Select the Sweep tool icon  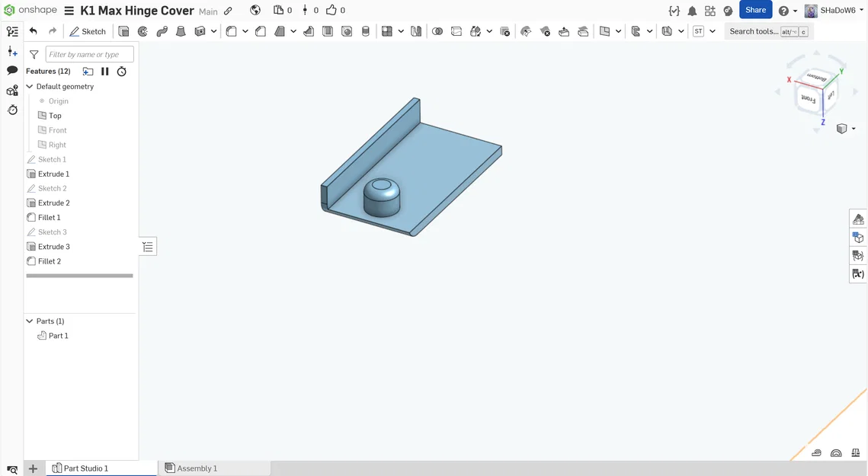(x=162, y=31)
